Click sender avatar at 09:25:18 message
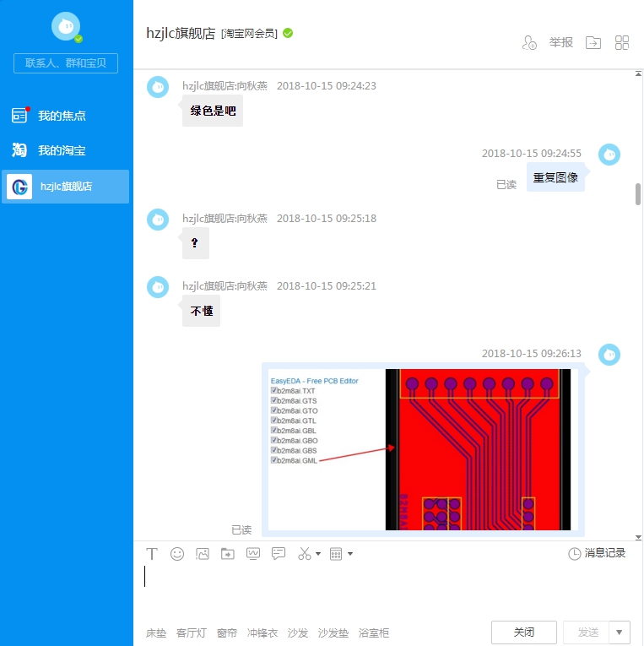The width and height of the screenshot is (644, 646). point(158,220)
